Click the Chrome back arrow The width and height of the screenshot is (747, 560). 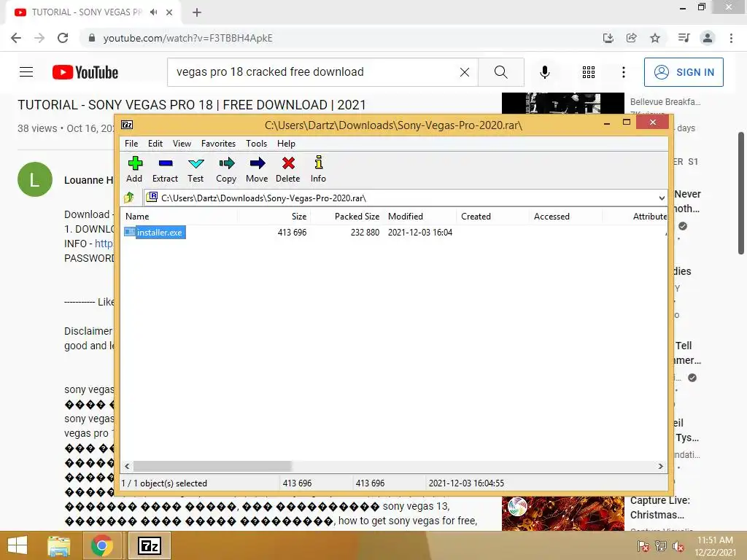coord(16,38)
